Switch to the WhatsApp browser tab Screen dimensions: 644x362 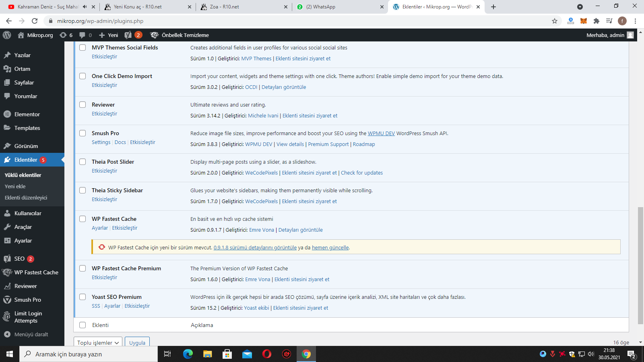340,7
